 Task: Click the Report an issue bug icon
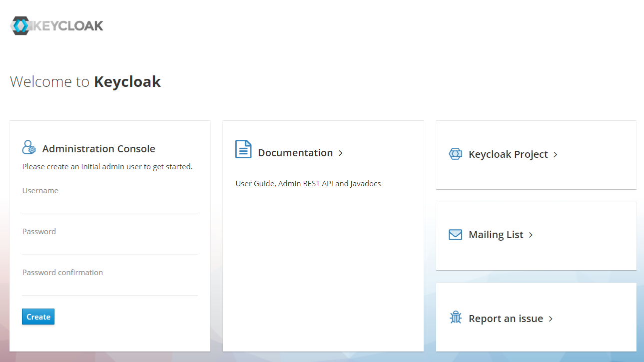pyautogui.click(x=455, y=318)
